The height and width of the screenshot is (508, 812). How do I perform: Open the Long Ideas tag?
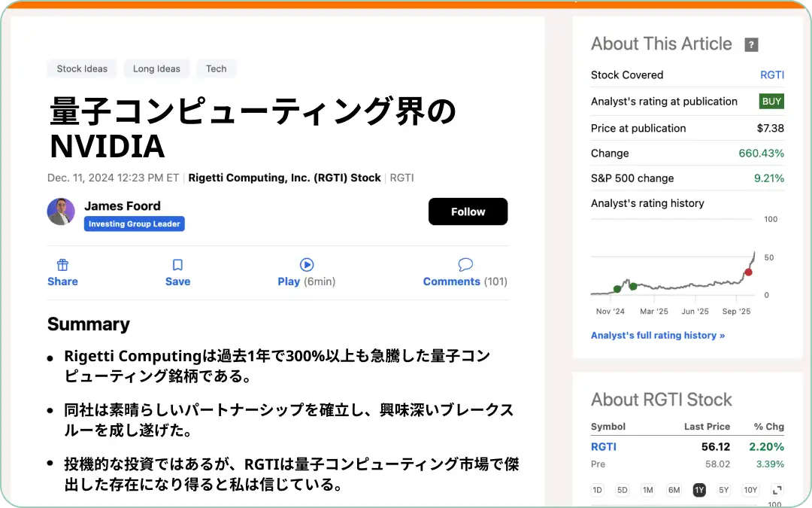tap(156, 68)
